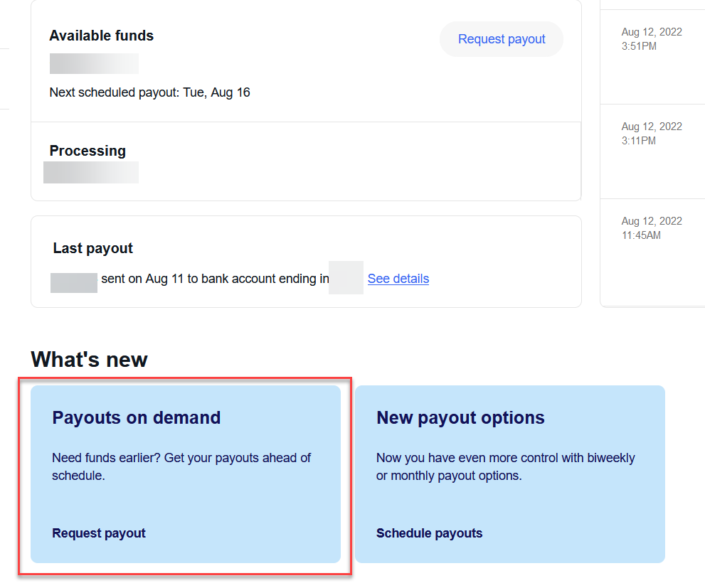The height and width of the screenshot is (588, 705).
Task: Click the available funds balance amount
Action: (94, 63)
